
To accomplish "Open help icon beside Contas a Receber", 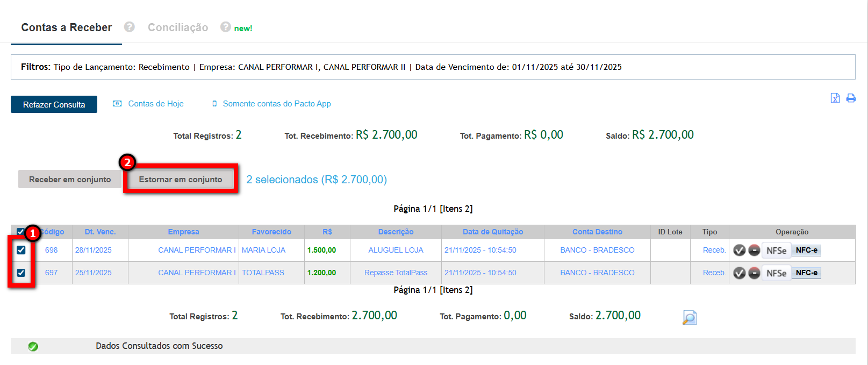I will (129, 27).
